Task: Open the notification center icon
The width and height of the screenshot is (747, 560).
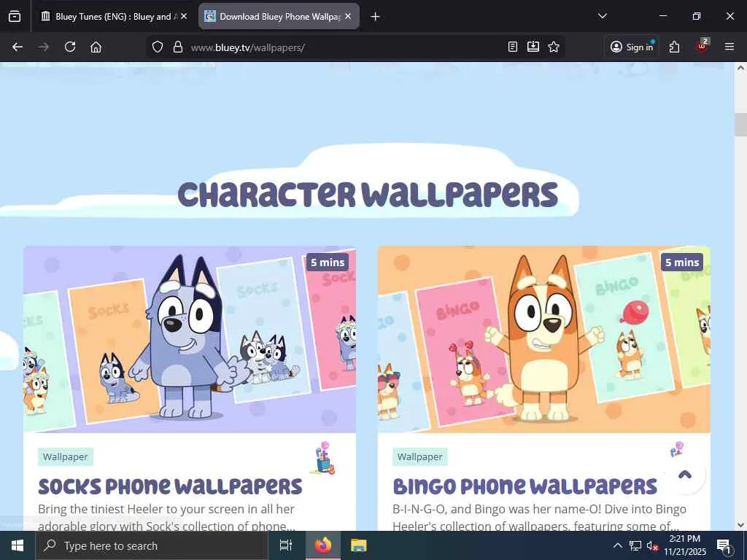Action: (x=724, y=545)
